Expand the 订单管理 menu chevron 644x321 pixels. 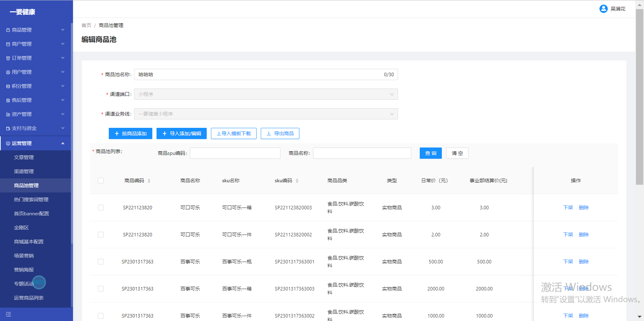(x=63, y=58)
